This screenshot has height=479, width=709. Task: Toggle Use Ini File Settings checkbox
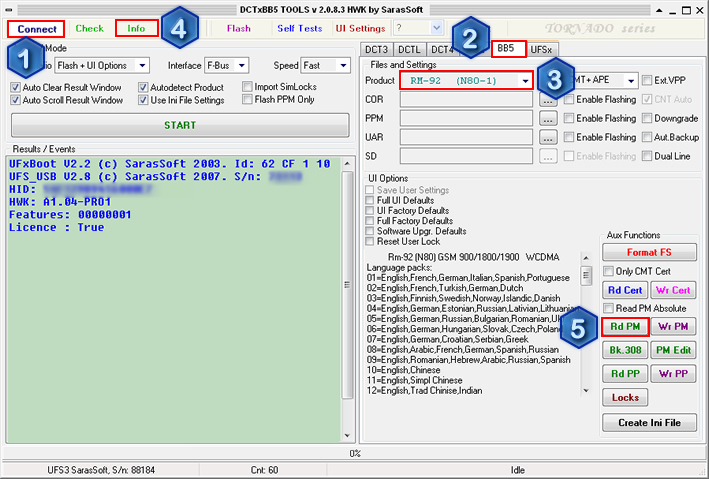coord(143,100)
